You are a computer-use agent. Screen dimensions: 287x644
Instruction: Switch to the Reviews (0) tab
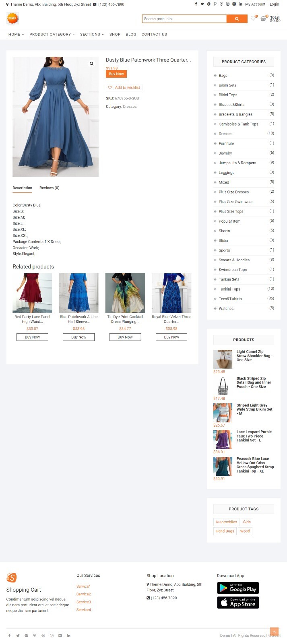pyautogui.click(x=49, y=188)
